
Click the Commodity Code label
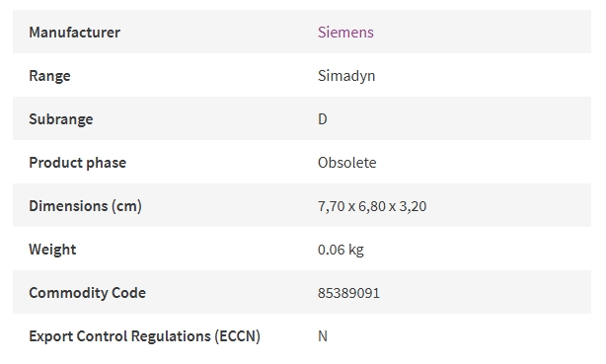(87, 293)
